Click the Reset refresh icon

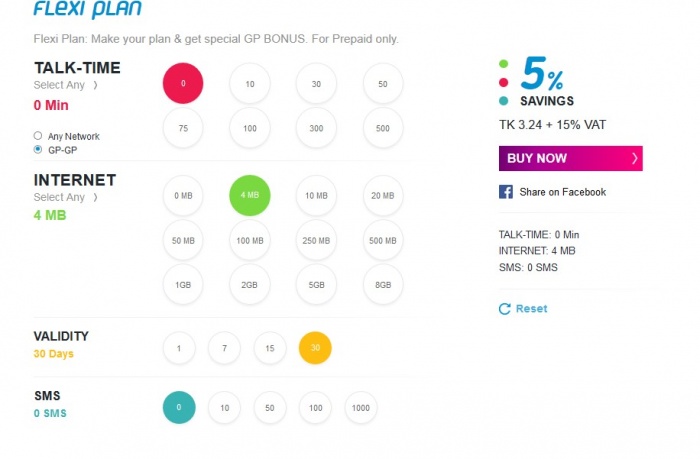(x=505, y=309)
